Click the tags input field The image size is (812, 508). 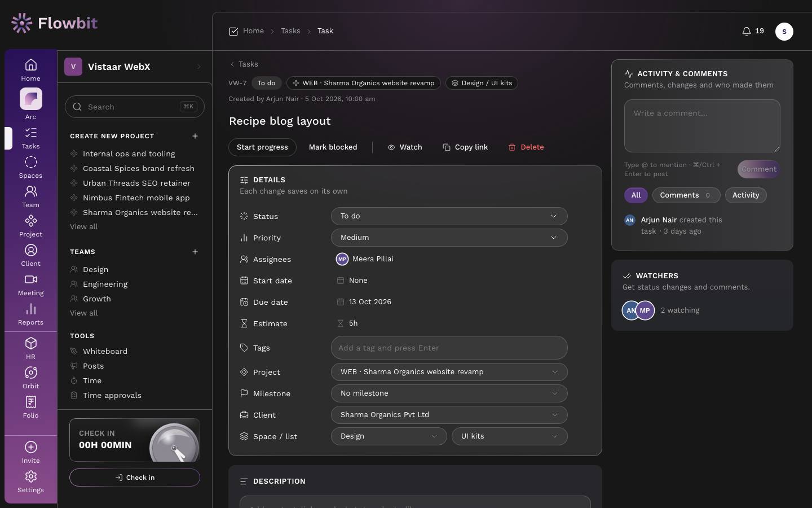(449, 348)
